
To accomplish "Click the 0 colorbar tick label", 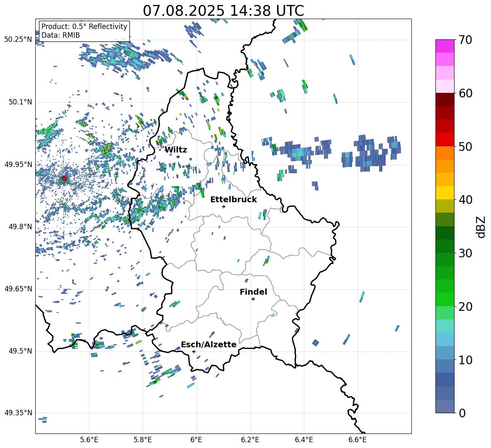I will tap(462, 413).
